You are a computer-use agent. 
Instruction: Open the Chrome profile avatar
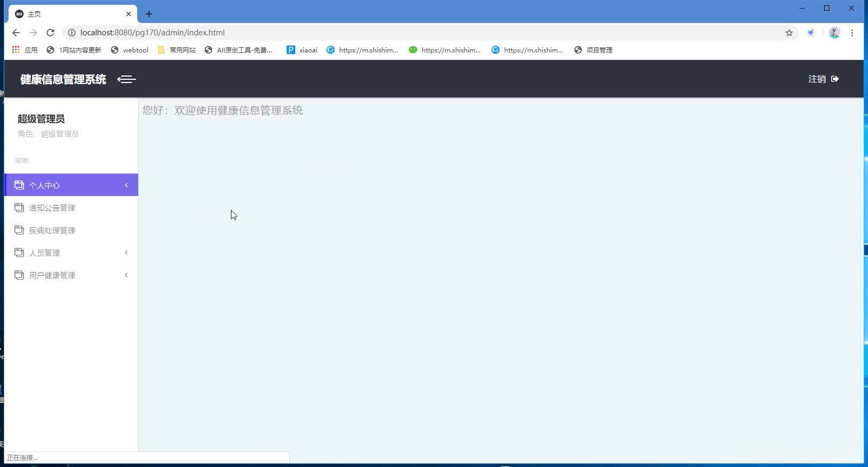834,33
